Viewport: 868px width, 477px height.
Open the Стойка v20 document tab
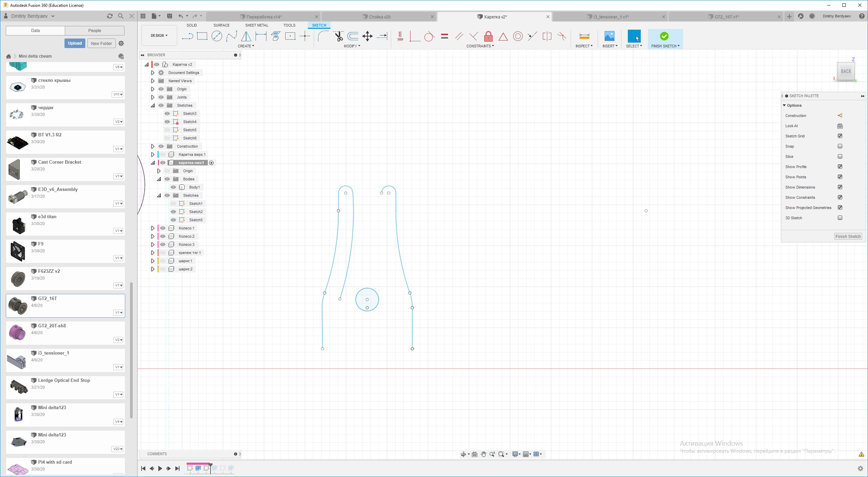379,17
